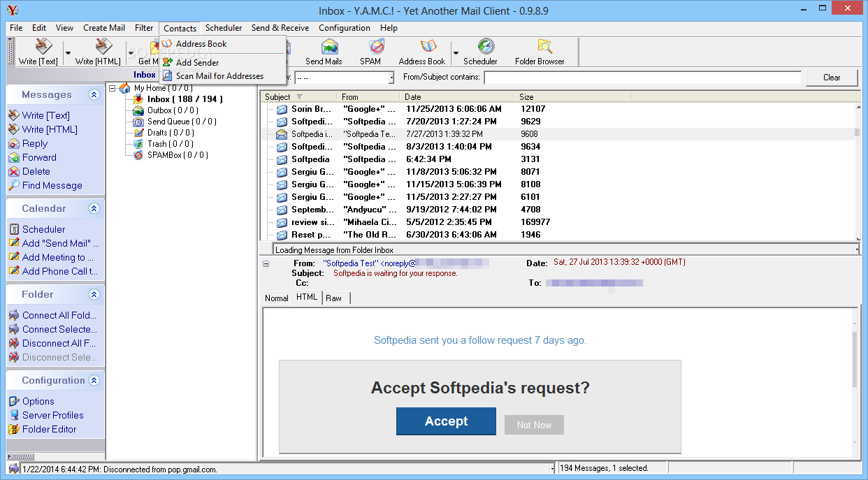Sort messages by the Date column

457,97
